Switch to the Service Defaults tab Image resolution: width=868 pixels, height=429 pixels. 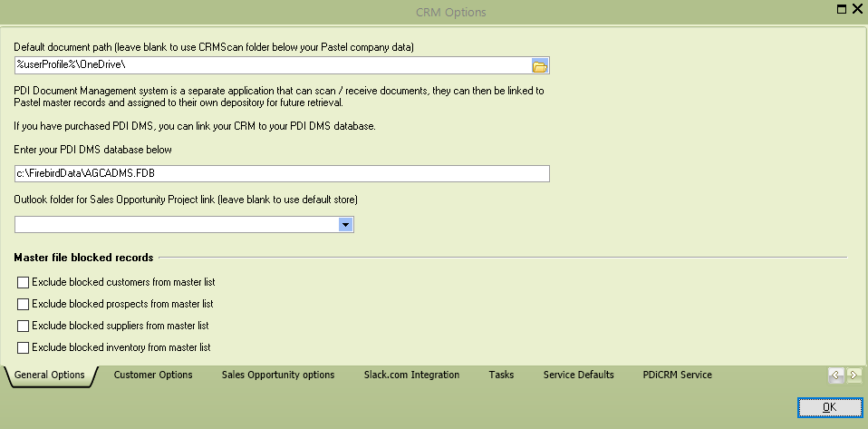tap(578, 375)
